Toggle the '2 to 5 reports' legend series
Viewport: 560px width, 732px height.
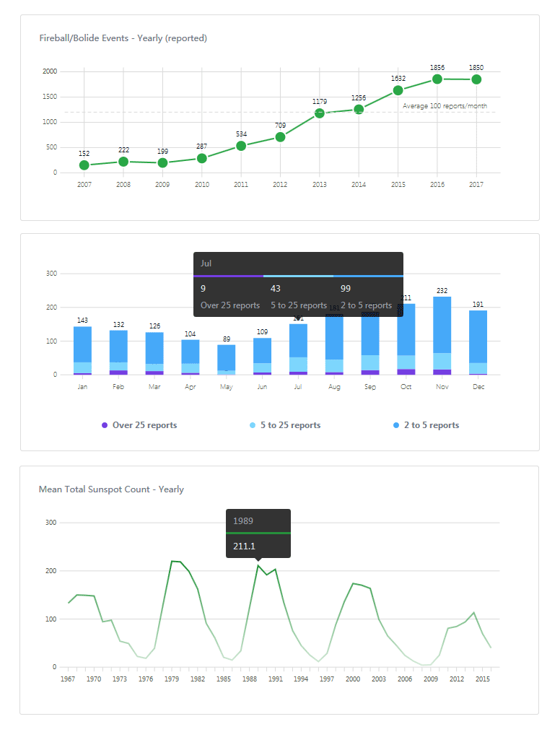pos(431,425)
